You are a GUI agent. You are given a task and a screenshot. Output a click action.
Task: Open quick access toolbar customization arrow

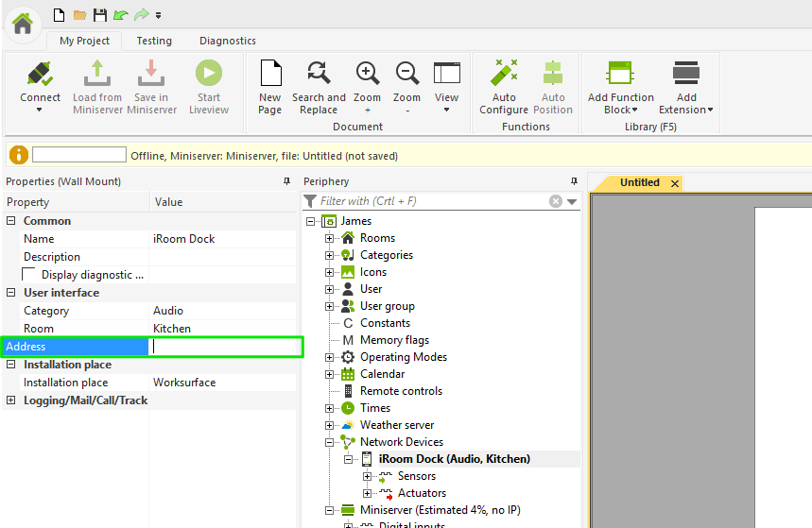pos(159,15)
